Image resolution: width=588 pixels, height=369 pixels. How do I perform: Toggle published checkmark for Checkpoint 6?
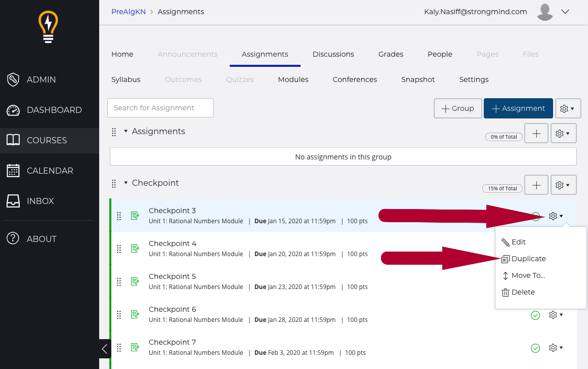coord(535,315)
